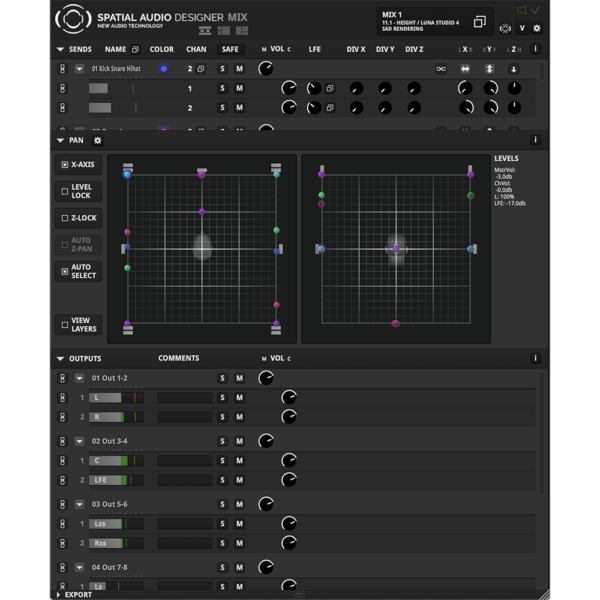
Task: Mute output channel Rss
Action: click(x=240, y=543)
